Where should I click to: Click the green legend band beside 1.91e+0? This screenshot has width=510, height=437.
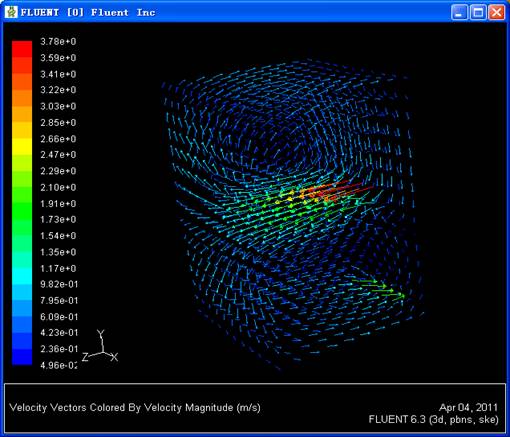click(x=22, y=204)
